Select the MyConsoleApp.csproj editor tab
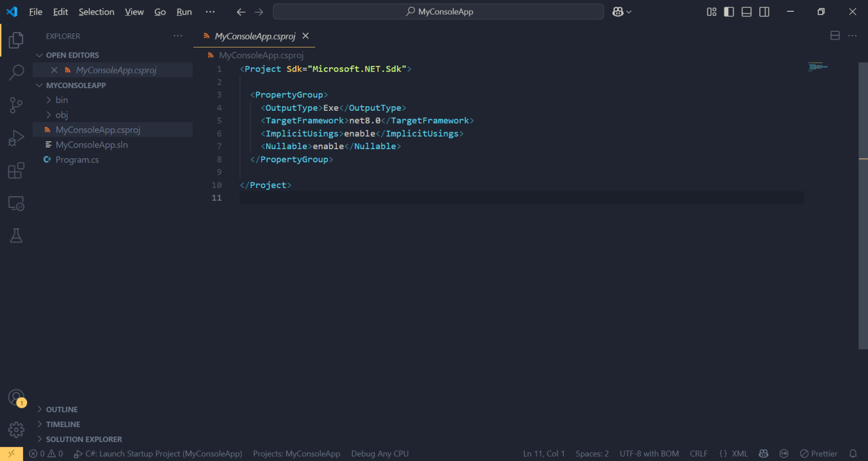 coord(254,36)
